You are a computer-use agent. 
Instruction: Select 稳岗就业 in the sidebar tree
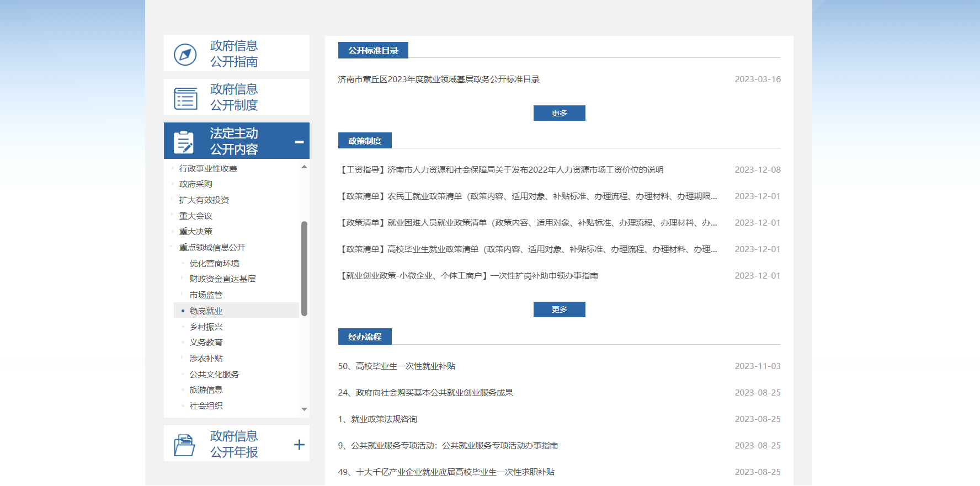pos(206,311)
